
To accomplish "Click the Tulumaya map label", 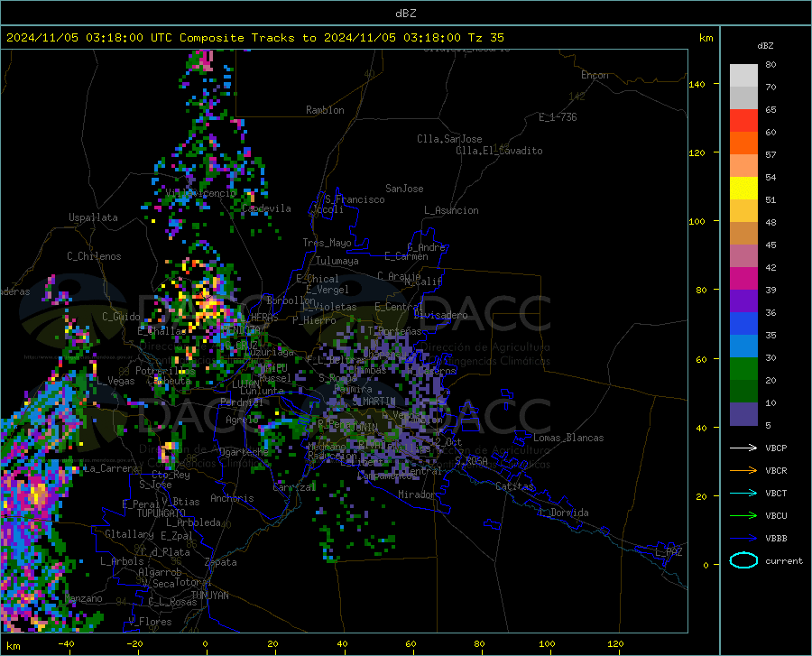I will [337, 261].
